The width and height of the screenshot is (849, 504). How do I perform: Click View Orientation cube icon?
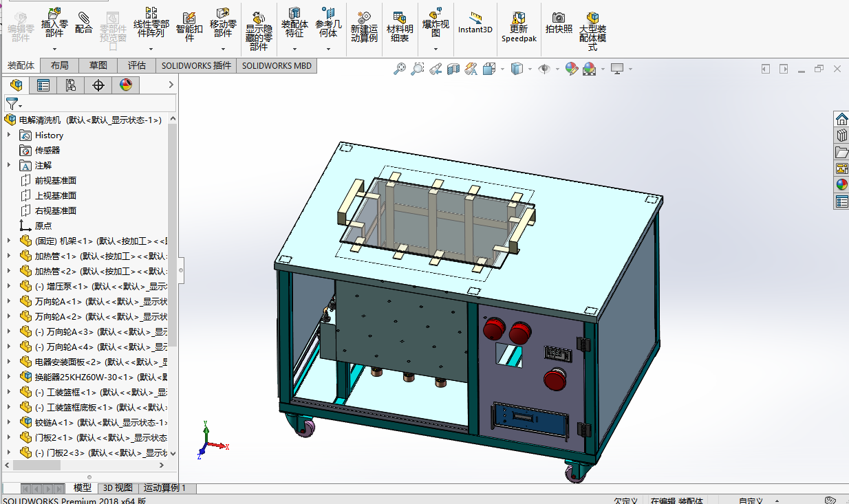pyautogui.click(x=489, y=69)
